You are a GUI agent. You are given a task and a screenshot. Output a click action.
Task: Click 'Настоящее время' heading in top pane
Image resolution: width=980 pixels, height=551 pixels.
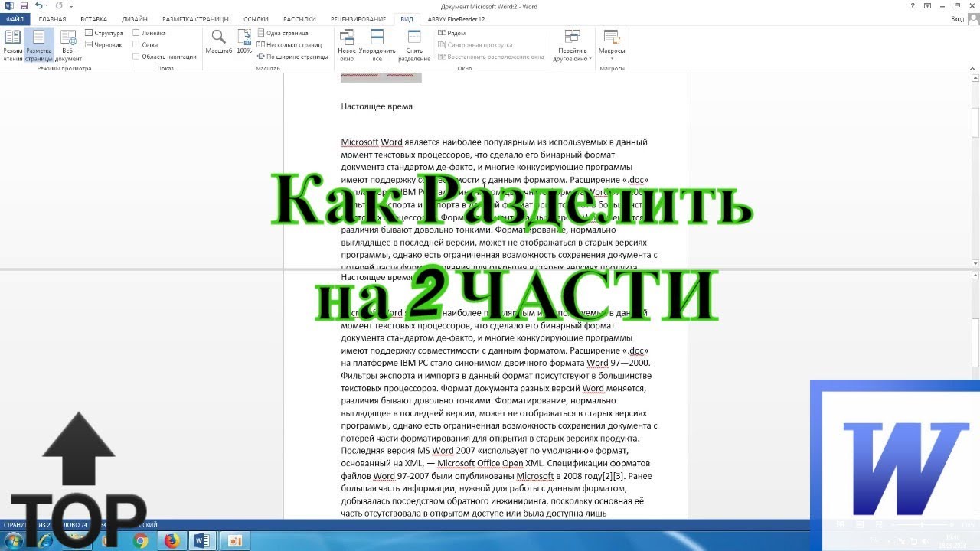[x=377, y=106]
